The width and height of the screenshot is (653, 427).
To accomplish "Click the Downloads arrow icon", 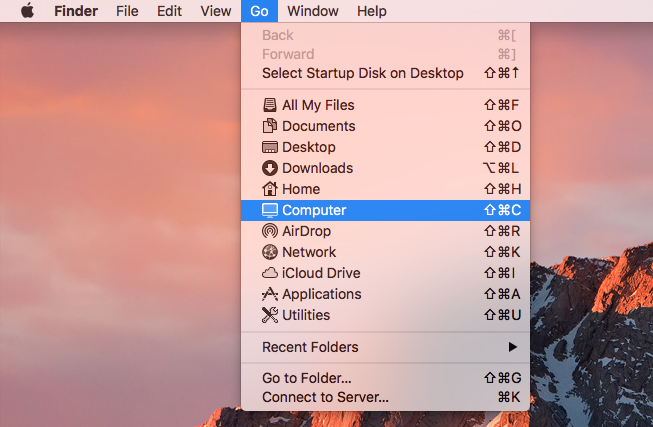I will [269, 168].
